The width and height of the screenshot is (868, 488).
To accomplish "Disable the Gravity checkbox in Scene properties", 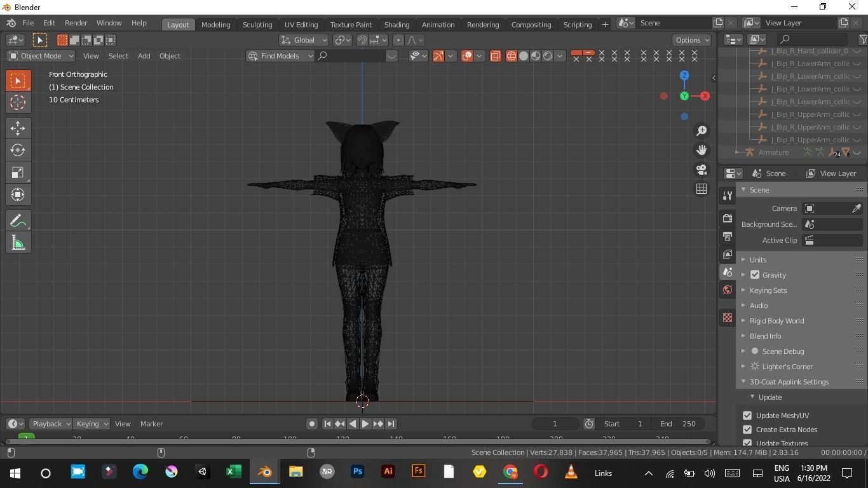I will tap(755, 274).
